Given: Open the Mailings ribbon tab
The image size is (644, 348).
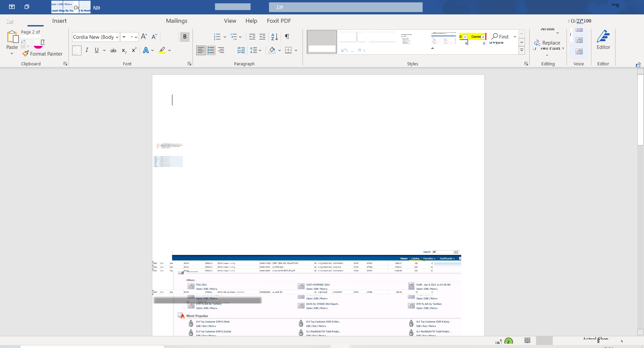Looking at the screenshot, I should coord(176,21).
